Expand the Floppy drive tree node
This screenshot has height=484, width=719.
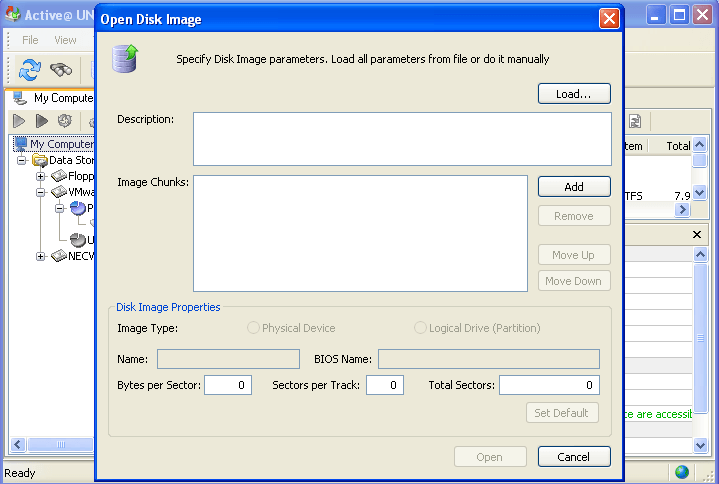pyautogui.click(x=41, y=176)
